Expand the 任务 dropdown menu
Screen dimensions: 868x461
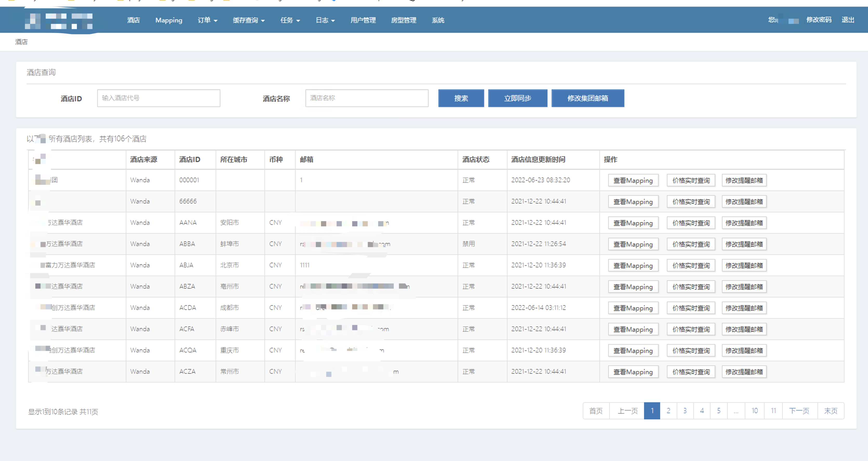290,20
